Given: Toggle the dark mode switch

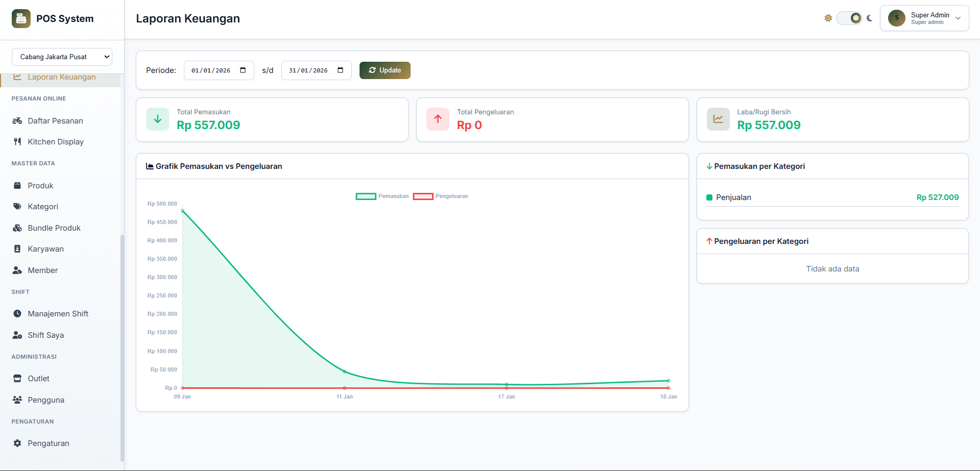Looking at the screenshot, I should pos(849,18).
